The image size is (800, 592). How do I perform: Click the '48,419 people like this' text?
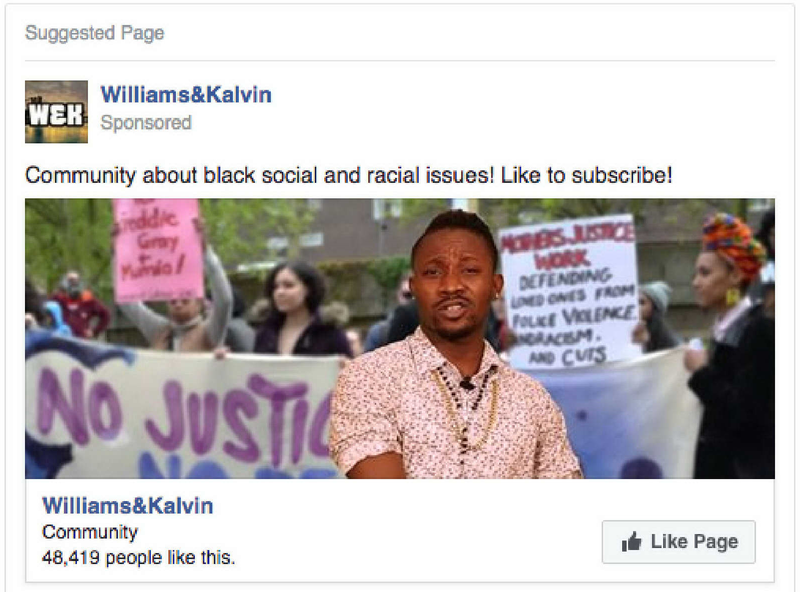pyautogui.click(x=139, y=558)
